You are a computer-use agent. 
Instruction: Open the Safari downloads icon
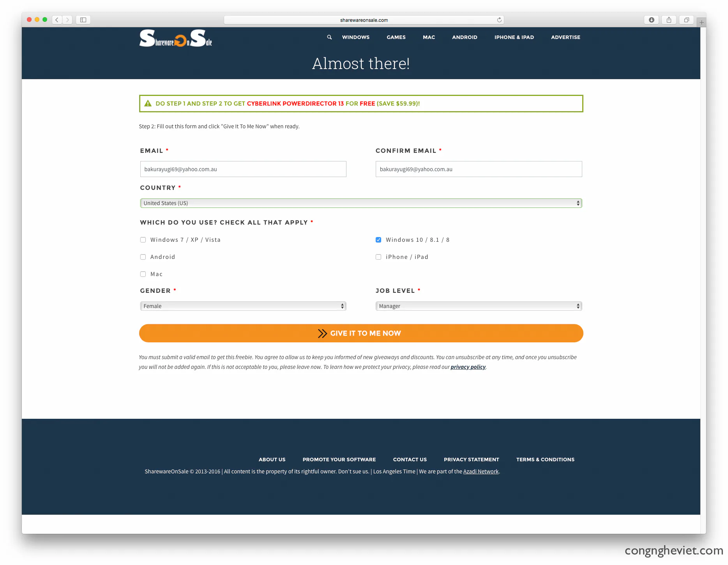coord(651,20)
